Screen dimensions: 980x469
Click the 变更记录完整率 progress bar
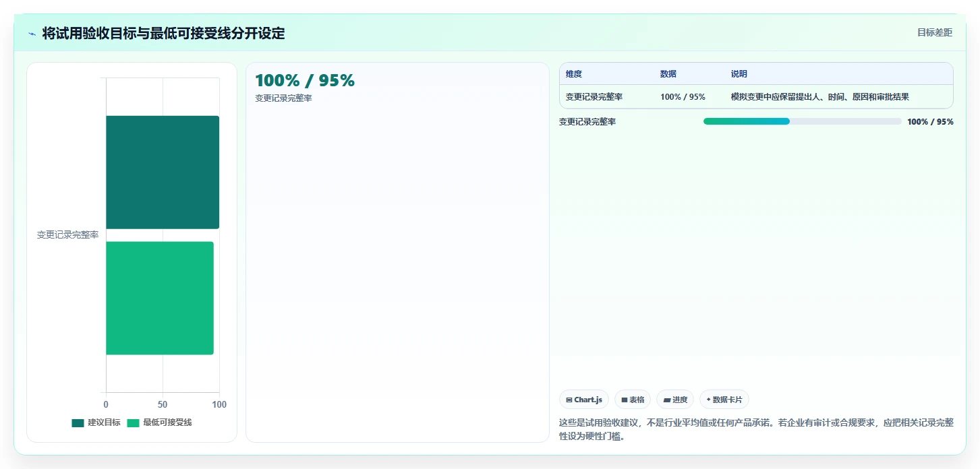coord(802,121)
